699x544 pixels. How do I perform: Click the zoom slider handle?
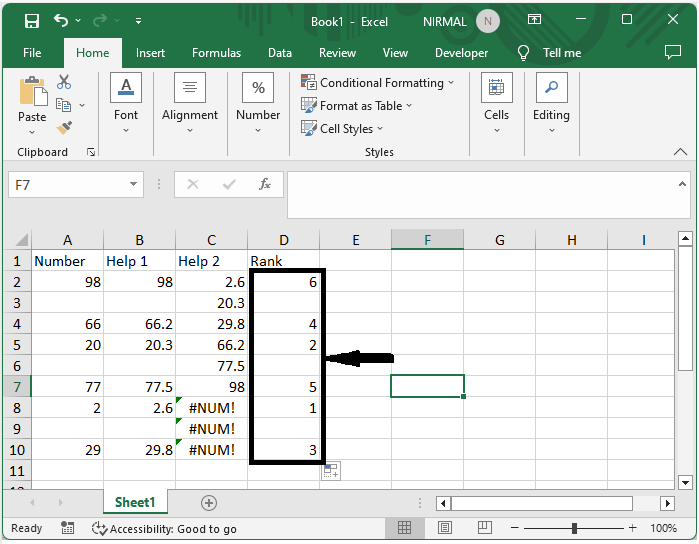(x=574, y=528)
